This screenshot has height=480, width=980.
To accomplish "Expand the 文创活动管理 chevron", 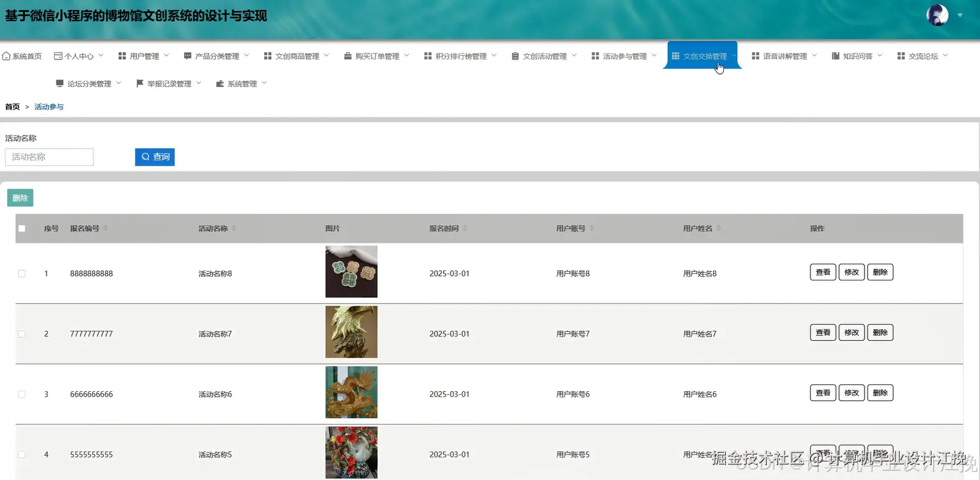I will click(x=574, y=55).
